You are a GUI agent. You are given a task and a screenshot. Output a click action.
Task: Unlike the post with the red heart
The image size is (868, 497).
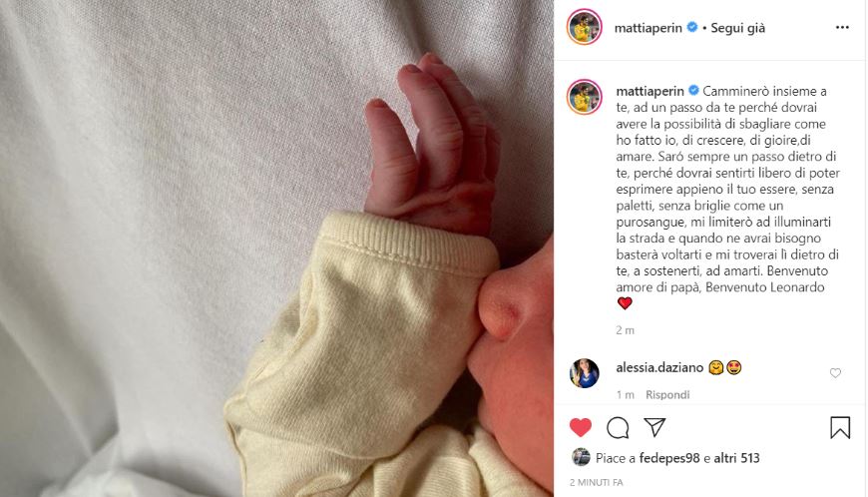pos(581,427)
